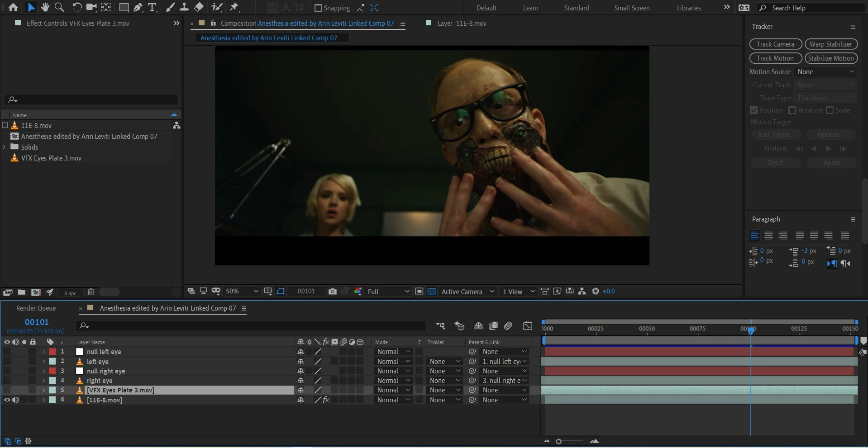
Task: Click the Stabilize Motion button
Action: coord(831,58)
